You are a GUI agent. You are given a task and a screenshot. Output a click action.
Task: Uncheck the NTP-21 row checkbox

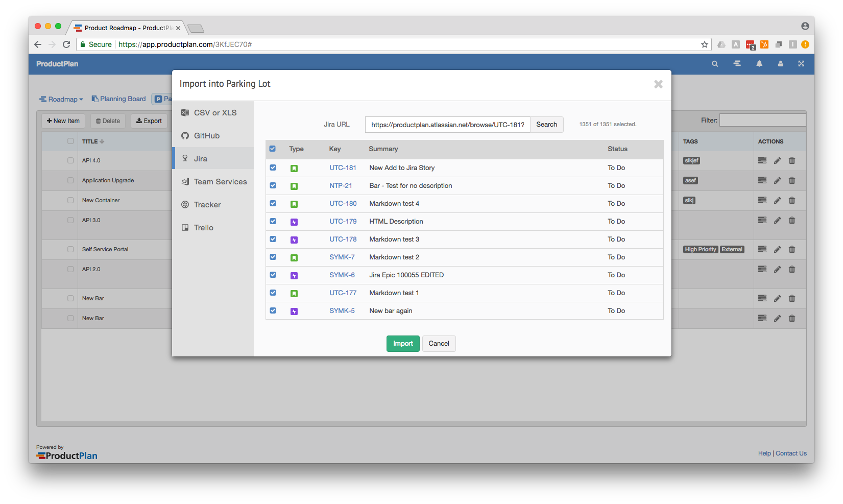273,185
